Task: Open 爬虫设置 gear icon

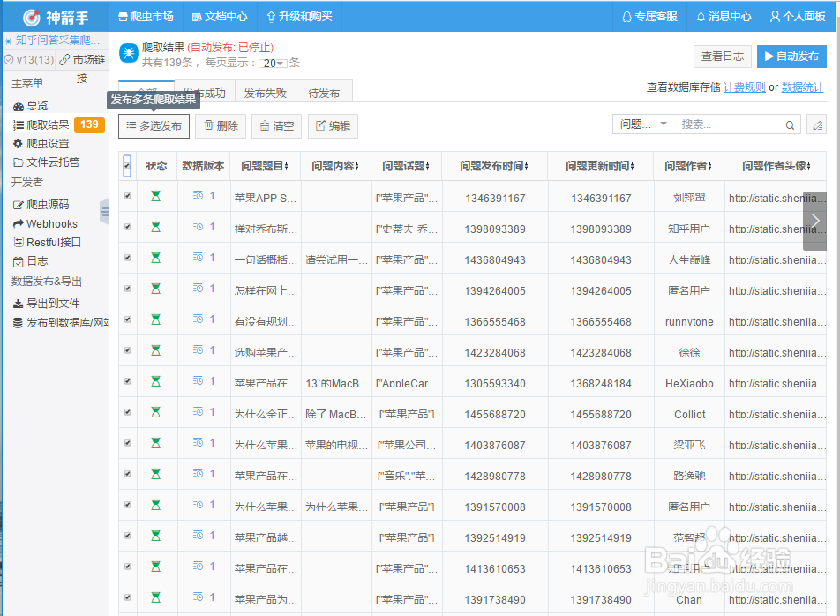Action: point(19,144)
